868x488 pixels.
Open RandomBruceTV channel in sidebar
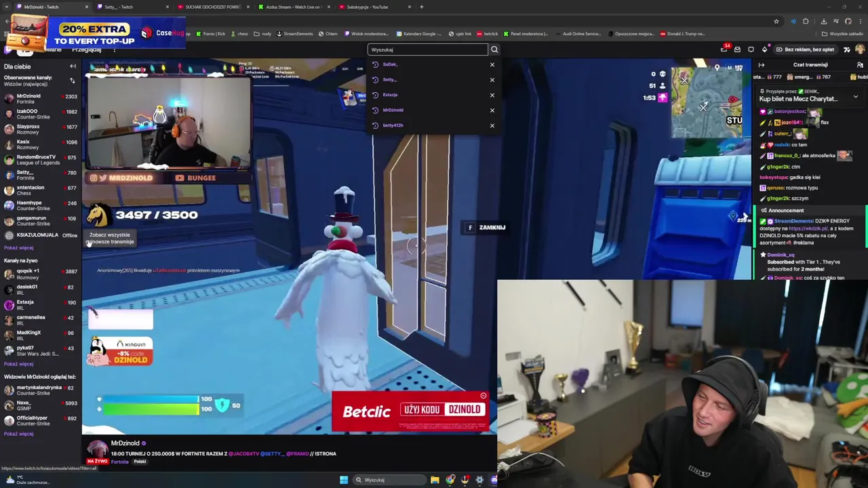click(x=41, y=160)
